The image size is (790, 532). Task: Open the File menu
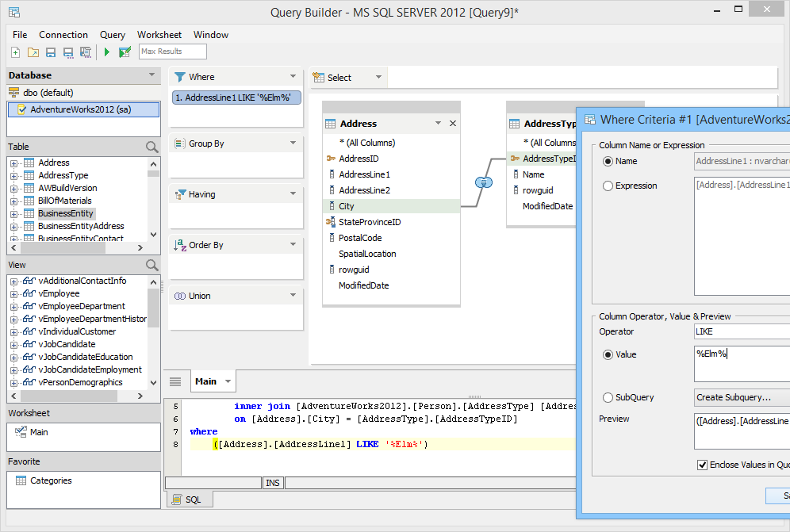coord(20,35)
